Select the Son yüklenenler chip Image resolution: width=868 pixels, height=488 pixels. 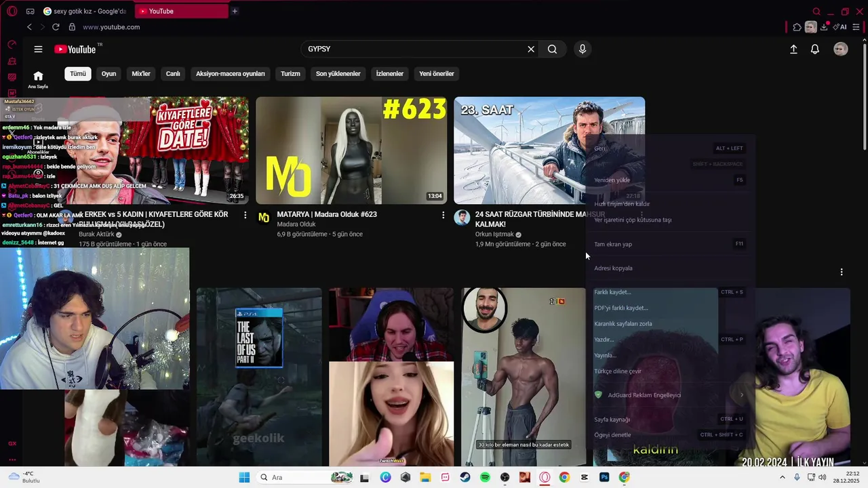[338, 73]
